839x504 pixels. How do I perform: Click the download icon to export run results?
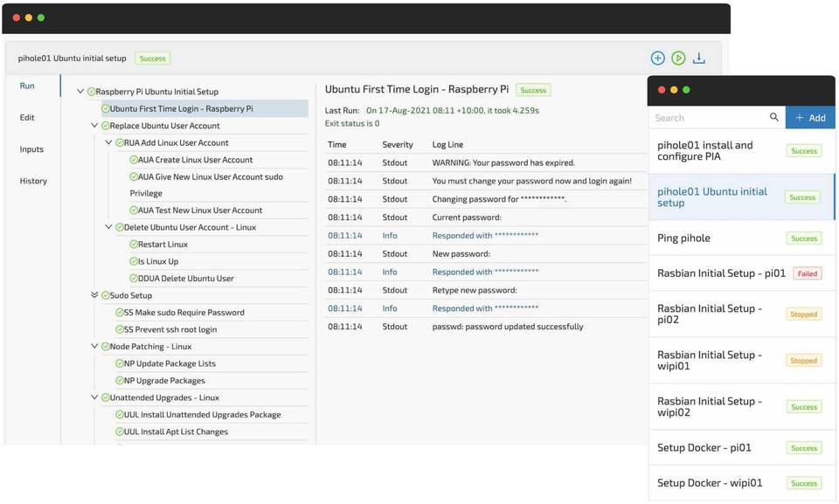pyautogui.click(x=699, y=57)
